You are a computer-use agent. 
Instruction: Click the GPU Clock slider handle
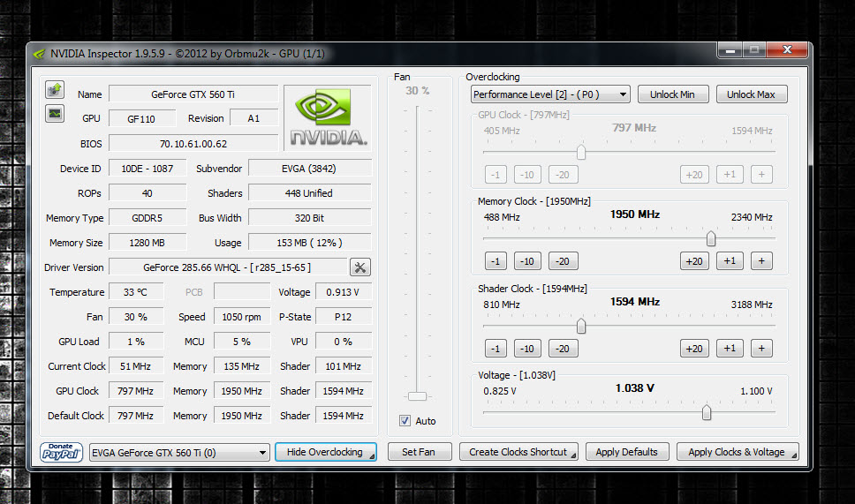[581, 152]
